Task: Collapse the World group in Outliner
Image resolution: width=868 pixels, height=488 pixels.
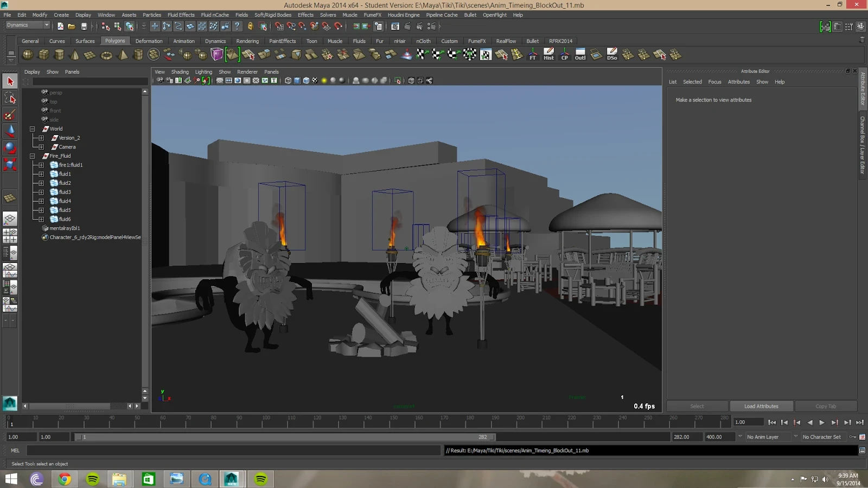Action: point(33,129)
